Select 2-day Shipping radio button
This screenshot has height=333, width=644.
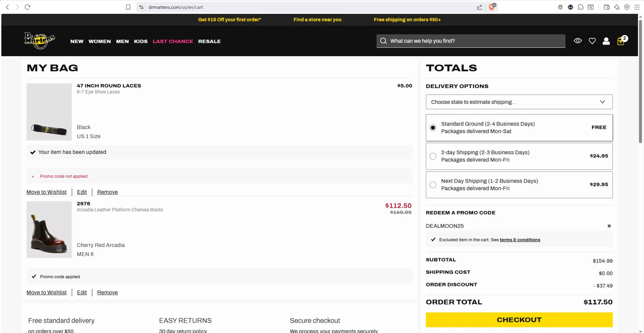point(433,156)
